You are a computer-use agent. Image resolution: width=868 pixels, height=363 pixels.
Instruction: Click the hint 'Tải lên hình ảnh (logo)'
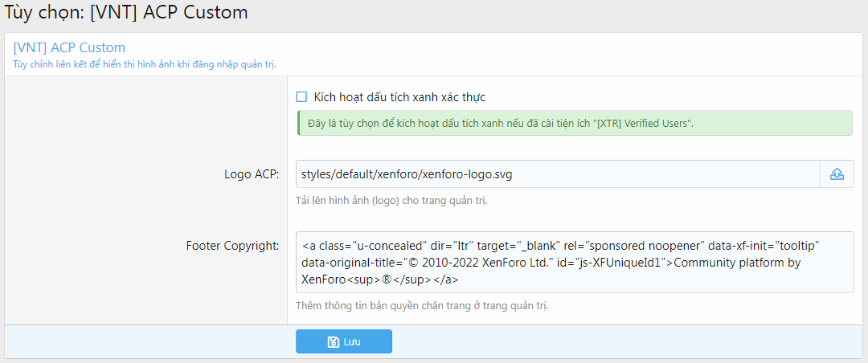391,200
